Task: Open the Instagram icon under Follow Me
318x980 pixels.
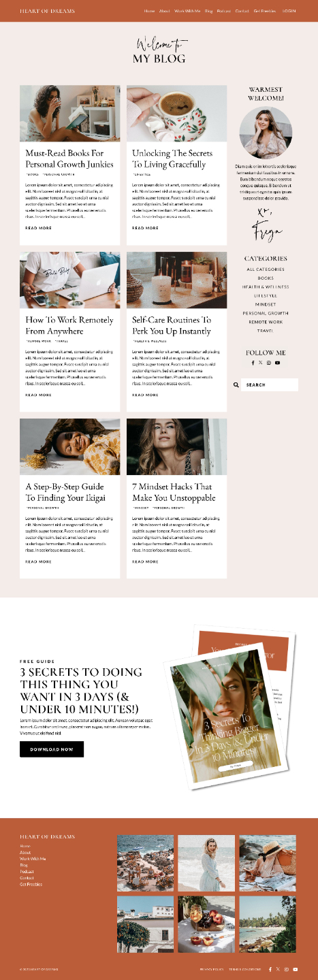Action: [269, 363]
